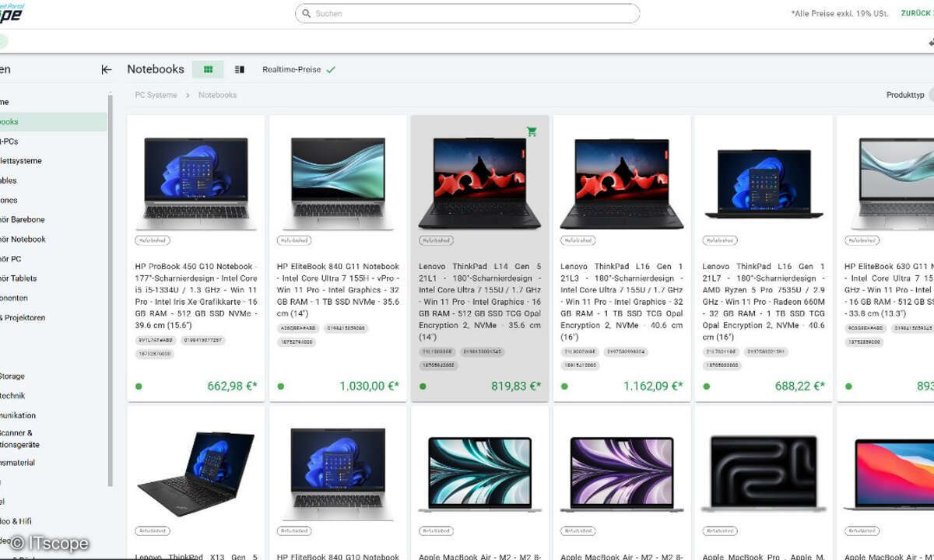Image resolution: width=934 pixels, height=560 pixels.
Task: Open the ThinkPad L16 Gen 1 21L3 image
Action: coord(621,183)
